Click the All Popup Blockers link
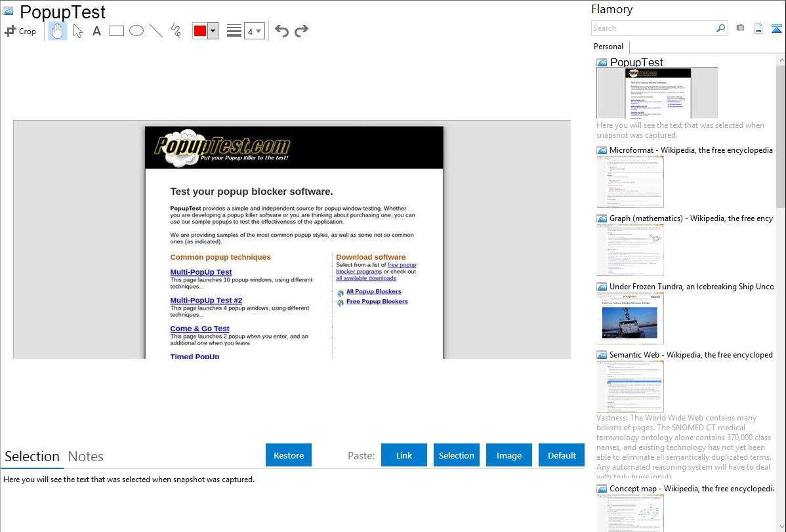Screen dimensions: 786x532 click(373, 291)
